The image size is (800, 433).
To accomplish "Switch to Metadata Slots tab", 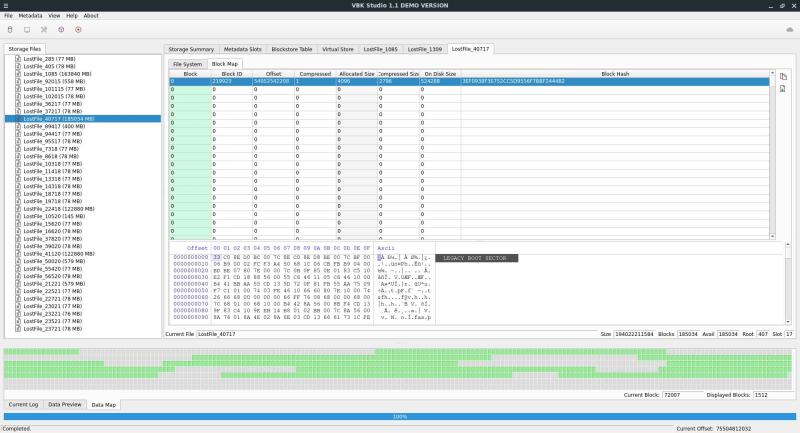I will point(242,49).
